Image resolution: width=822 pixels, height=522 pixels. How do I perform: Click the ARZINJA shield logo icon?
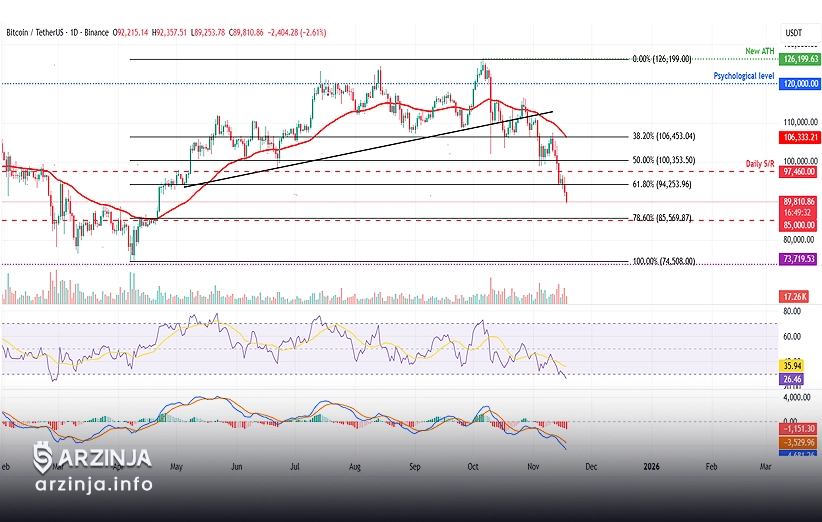[42, 458]
